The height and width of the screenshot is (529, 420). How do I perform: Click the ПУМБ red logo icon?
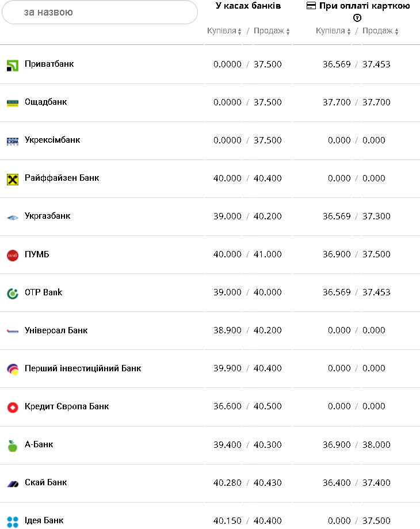[x=13, y=255]
